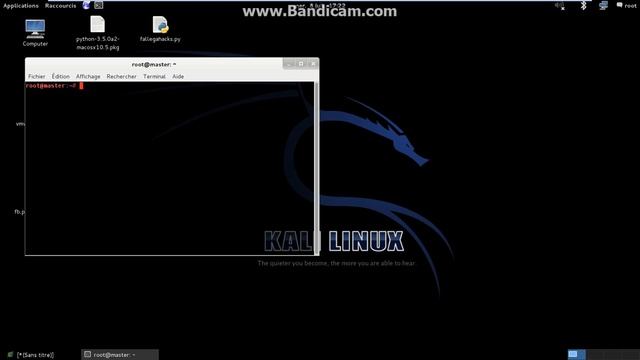Open the Applications menu in top panel
Image resolution: width=640 pixels, height=360 pixels.
(21, 6)
